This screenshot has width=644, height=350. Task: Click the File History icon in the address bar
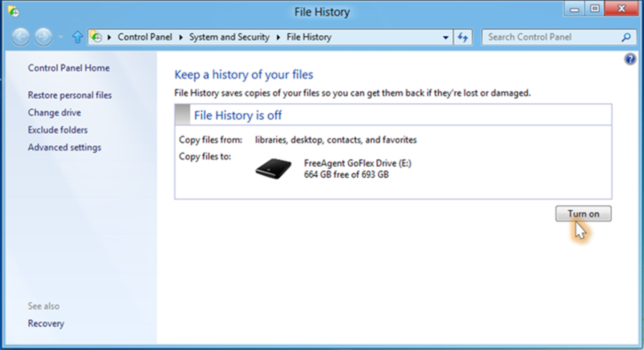(97, 37)
